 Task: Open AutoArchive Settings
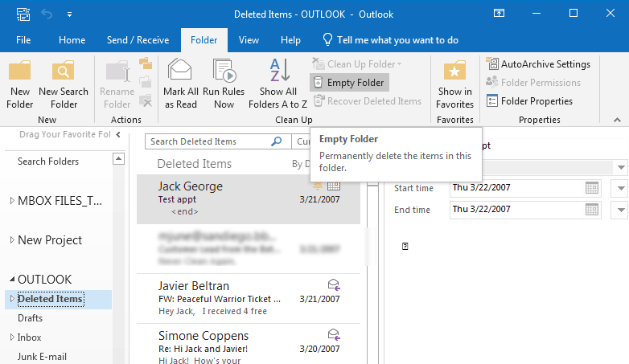click(538, 64)
